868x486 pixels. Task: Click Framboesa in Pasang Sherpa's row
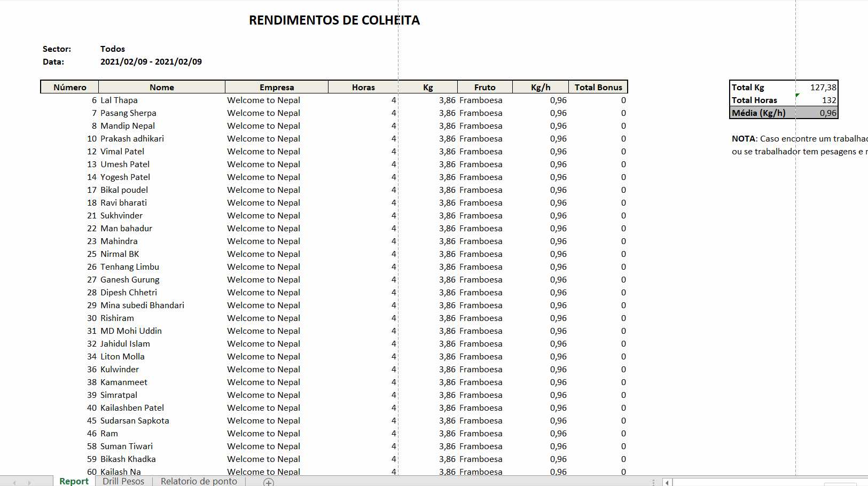point(481,113)
